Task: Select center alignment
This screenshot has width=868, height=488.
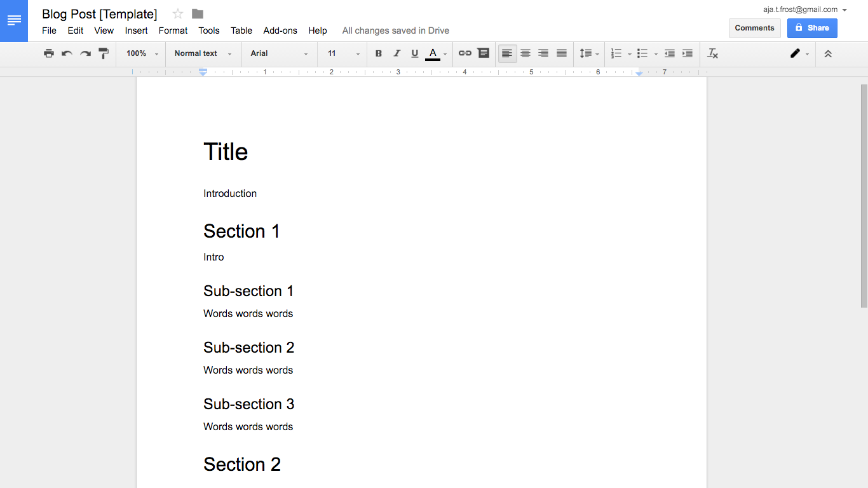Action: 525,53
